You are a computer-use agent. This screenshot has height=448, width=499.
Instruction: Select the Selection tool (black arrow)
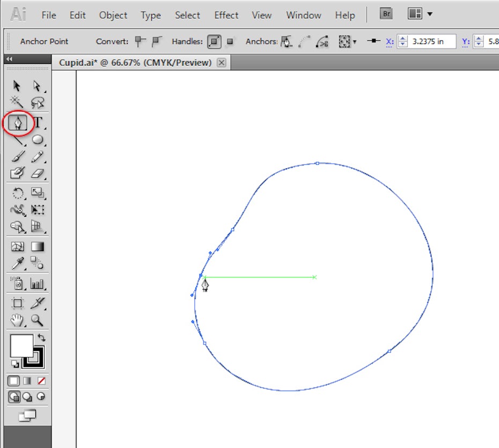pos(17,86)
